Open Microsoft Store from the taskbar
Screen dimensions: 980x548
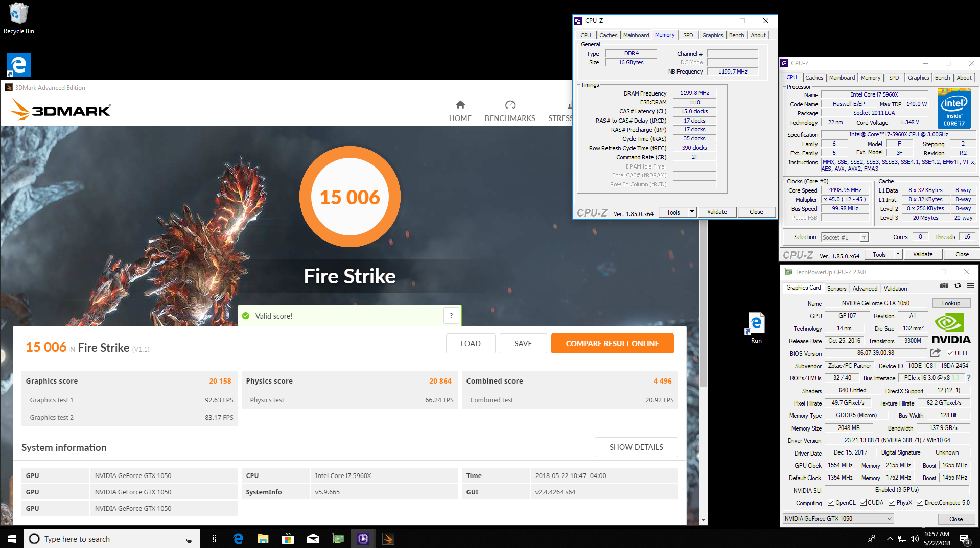288,538
